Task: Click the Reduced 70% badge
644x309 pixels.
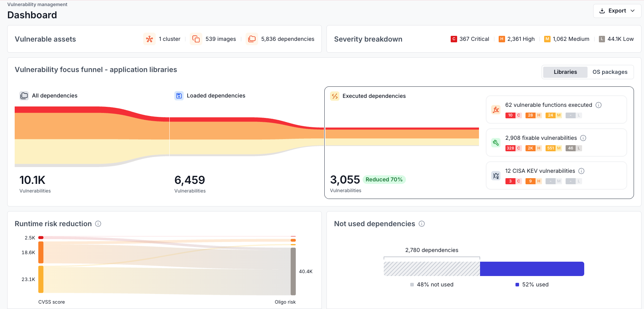Action: click(384, 180)
